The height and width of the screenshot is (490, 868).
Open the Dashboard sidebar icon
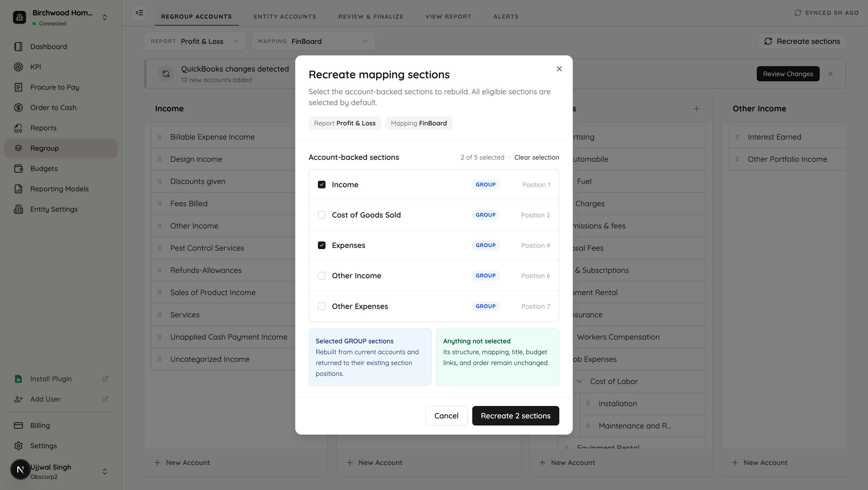point(18,46)
